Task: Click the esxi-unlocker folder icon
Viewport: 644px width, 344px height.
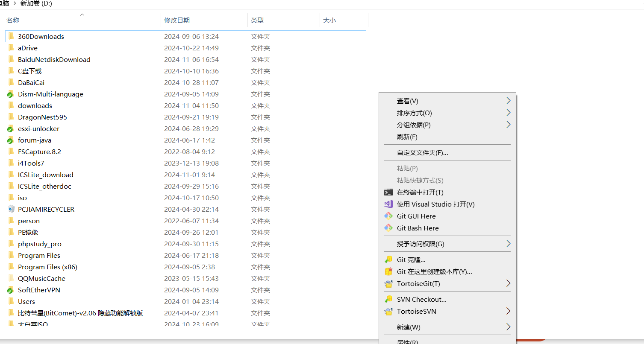Action: click(x=11, y=128)
